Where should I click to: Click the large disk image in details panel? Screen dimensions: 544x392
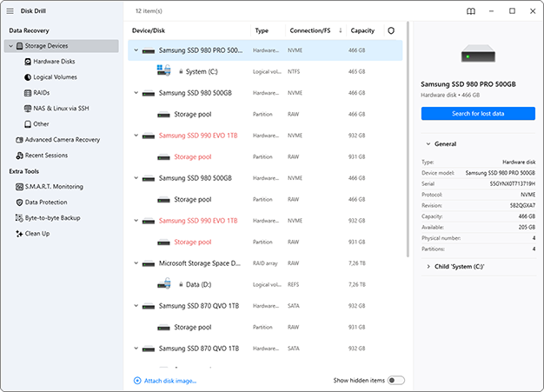click(478, 53)
